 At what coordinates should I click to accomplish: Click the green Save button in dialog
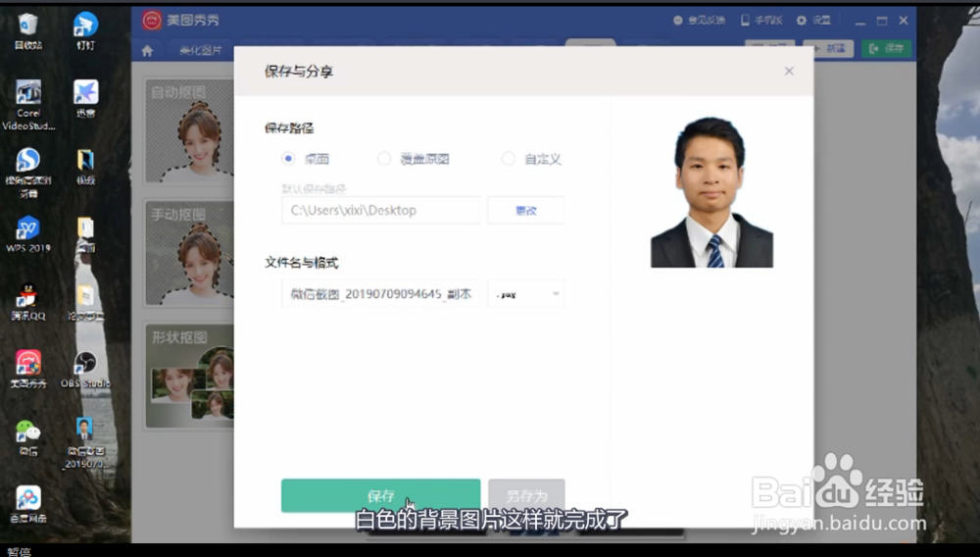380,496
